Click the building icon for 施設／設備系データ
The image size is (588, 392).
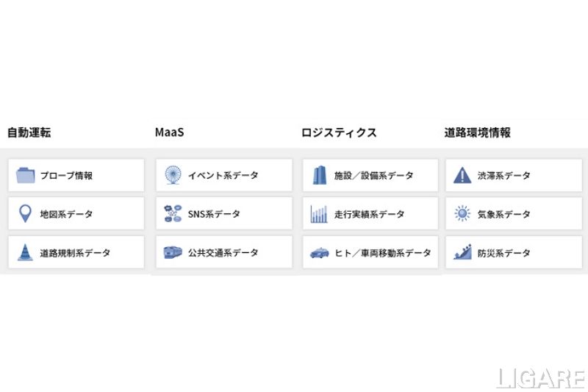pyautogui.click(x=319, y=175)
